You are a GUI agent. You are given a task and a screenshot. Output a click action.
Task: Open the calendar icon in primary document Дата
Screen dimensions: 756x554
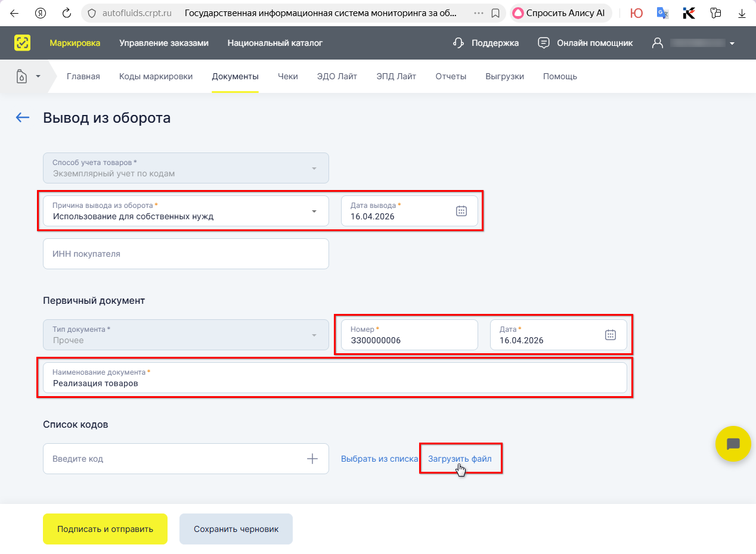(610, 335)
